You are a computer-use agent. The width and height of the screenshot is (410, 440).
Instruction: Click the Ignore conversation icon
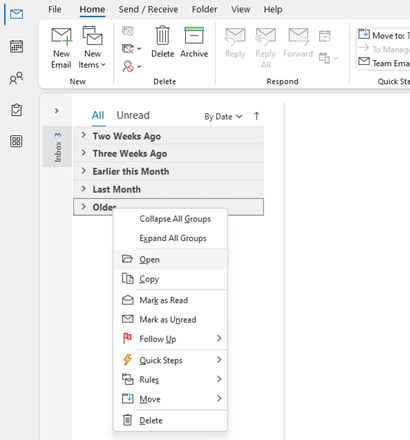click(128, 31)
